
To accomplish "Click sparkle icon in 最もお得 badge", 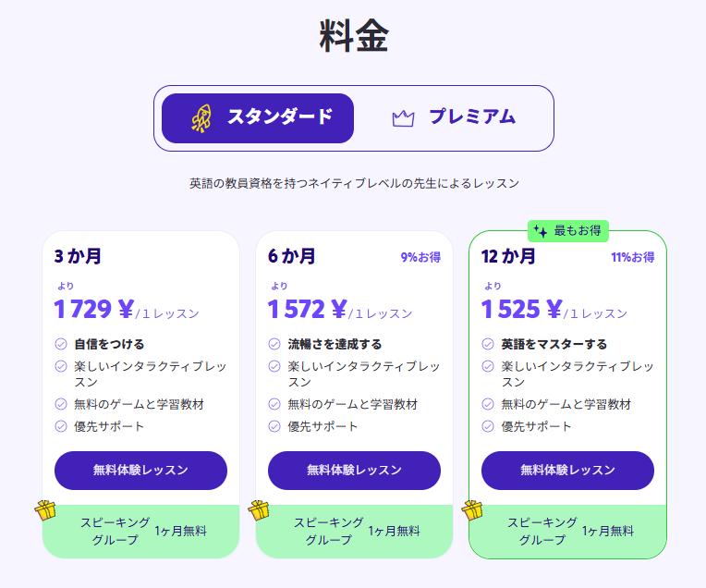I will point(541,231).
